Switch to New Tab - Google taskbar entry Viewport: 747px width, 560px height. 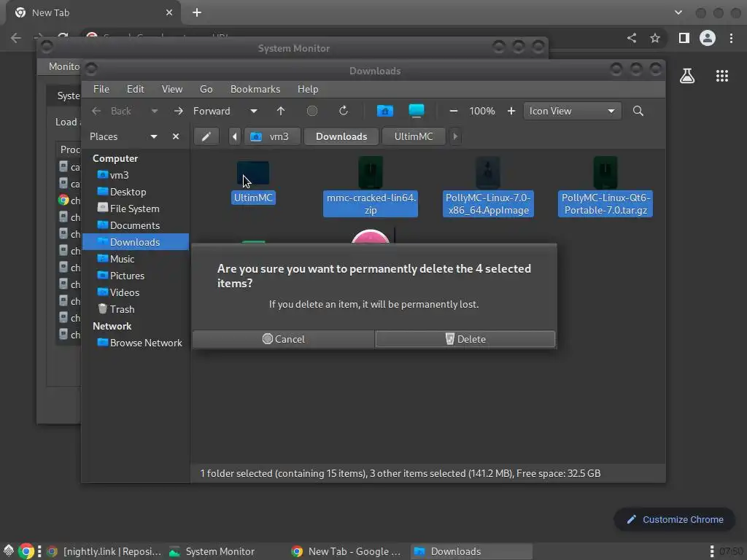347,551
